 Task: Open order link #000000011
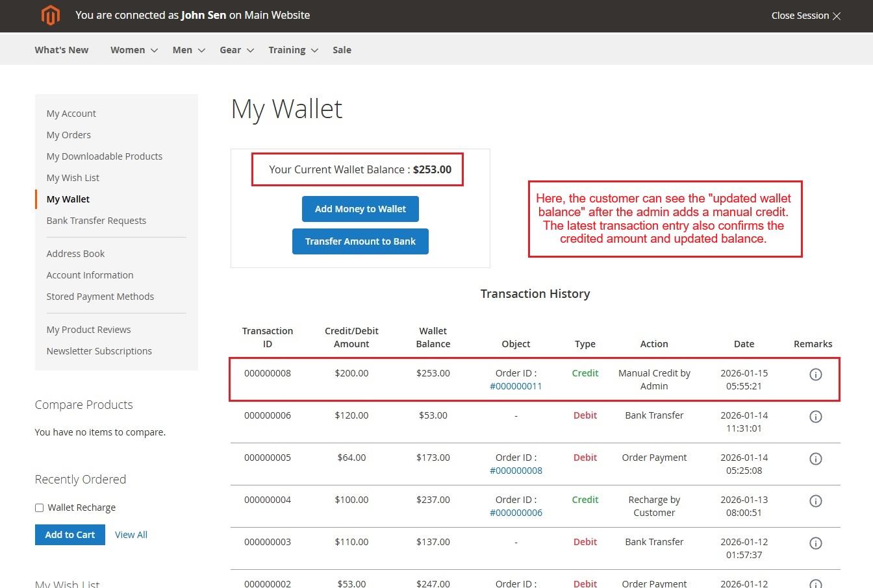click(x=516, y=386)
